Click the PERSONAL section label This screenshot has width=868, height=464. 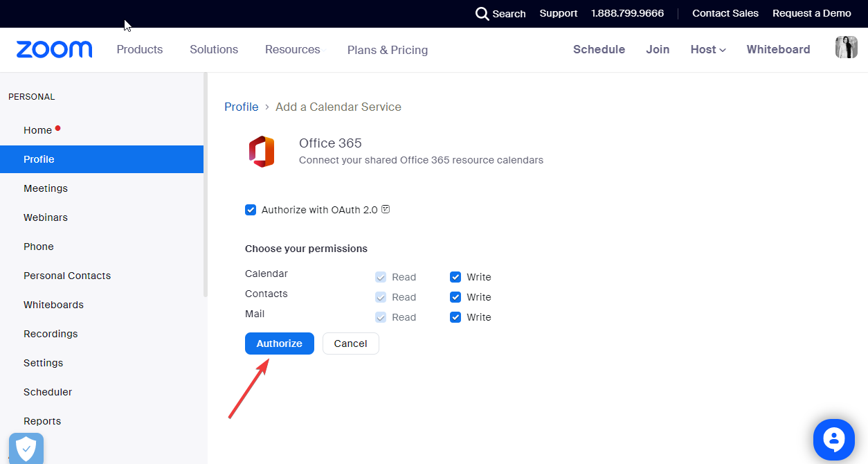coord(32,97)
